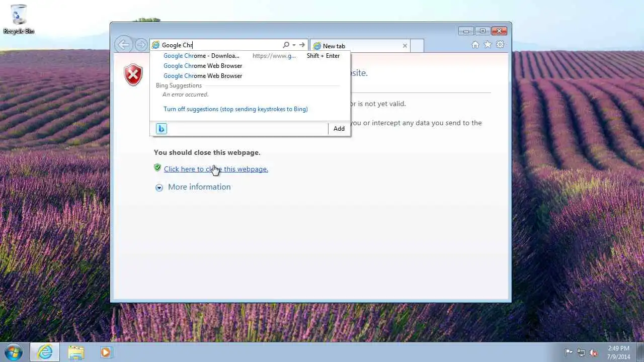The width and height of the screenshot is (644, 362).
Task: Open the Windows Start button
Action: point(14,352)
